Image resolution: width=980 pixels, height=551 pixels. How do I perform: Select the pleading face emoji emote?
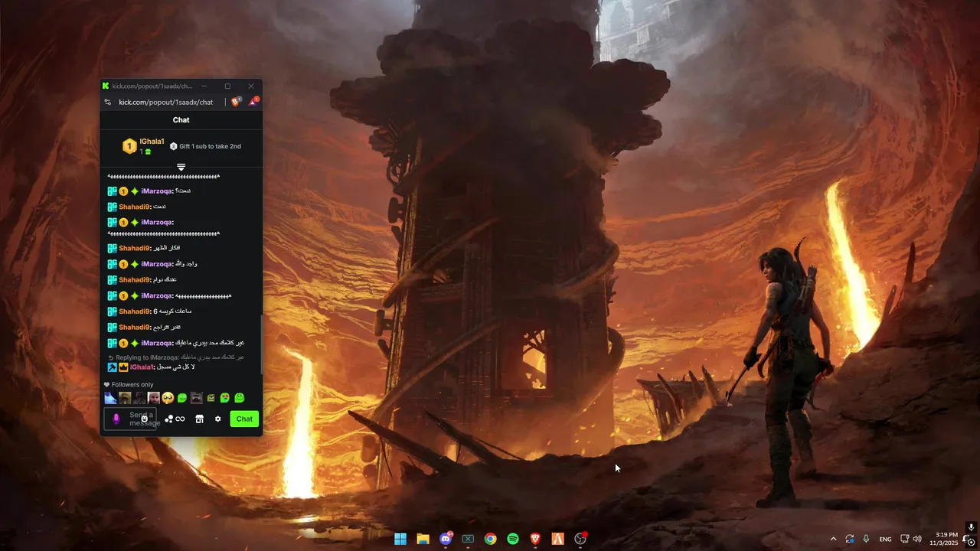168,398
